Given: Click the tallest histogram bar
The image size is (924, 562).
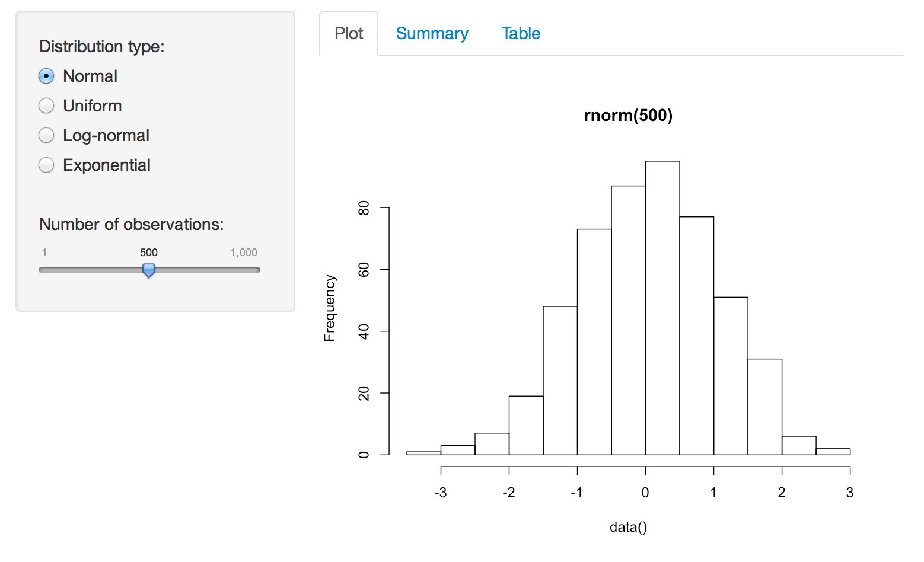Looking at the screenshot, I should click(662, 308).
